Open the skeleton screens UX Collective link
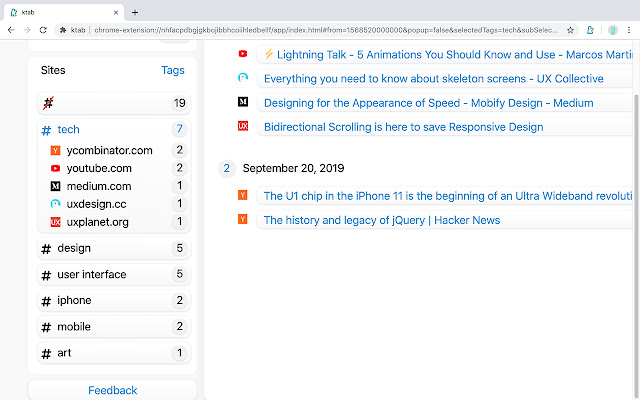The image size is (640, 400). coord(433,78)
